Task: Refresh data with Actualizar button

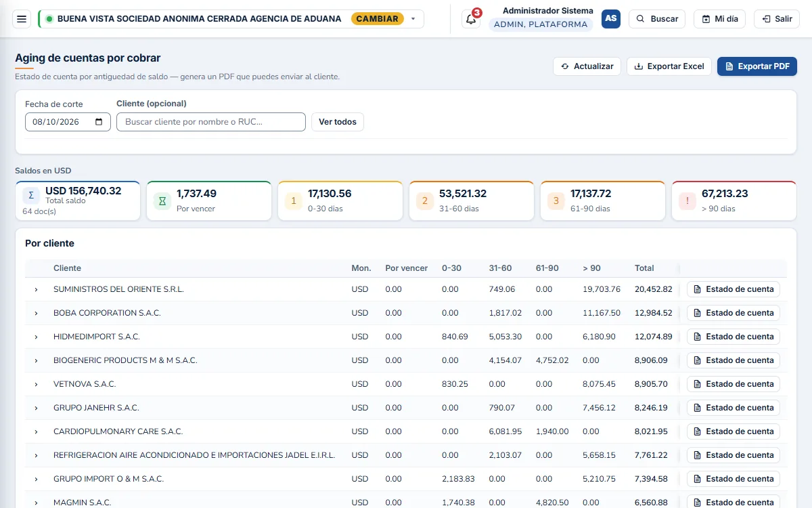Action: point(587,66)
